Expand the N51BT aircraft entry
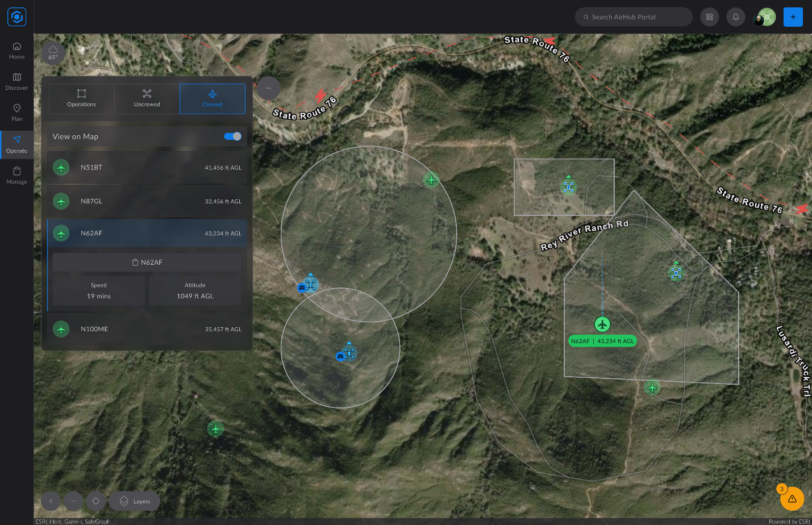This screenshot has width=812, height=525. (147, 167)
